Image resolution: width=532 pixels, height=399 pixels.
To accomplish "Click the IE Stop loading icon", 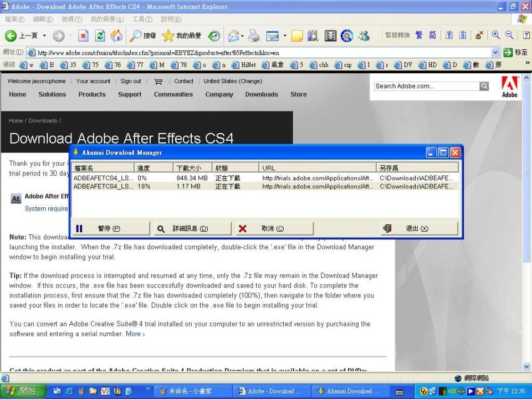I will (83, 36).
